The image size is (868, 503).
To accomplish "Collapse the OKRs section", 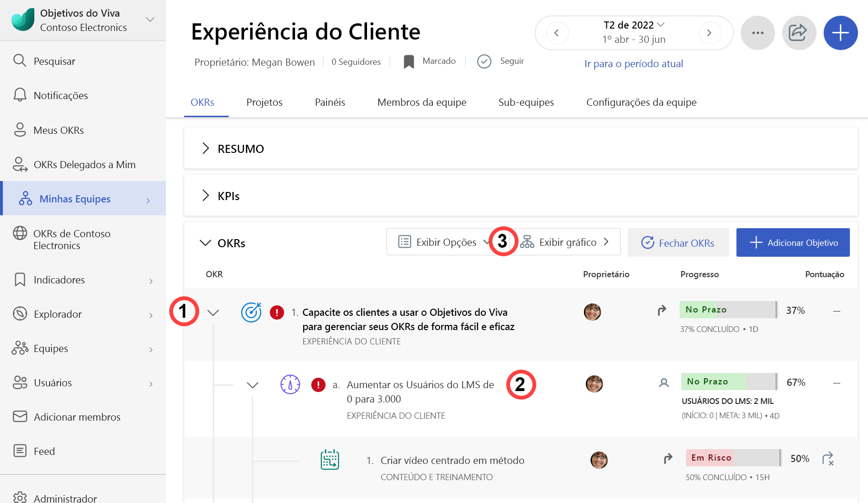I will tap(205, 242).
